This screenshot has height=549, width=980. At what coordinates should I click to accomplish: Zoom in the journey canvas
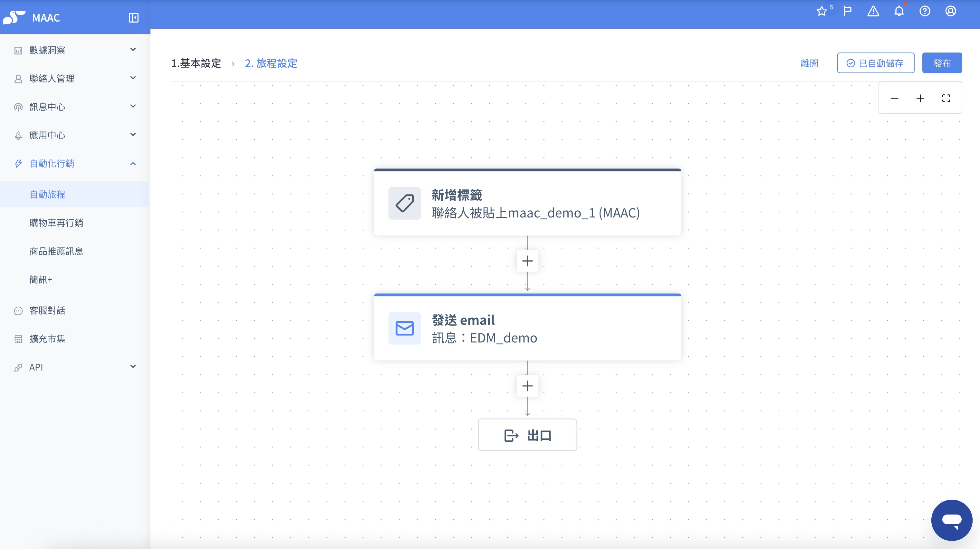coord(920,98)
